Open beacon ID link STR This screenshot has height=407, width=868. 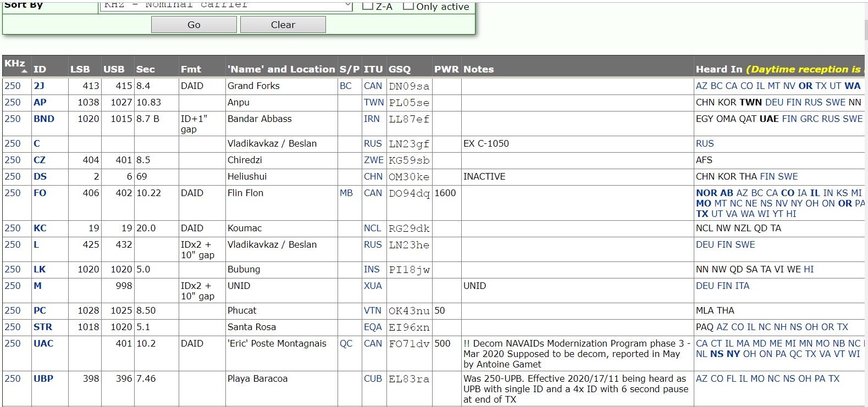pyautogui.click(x=43, y=327)
